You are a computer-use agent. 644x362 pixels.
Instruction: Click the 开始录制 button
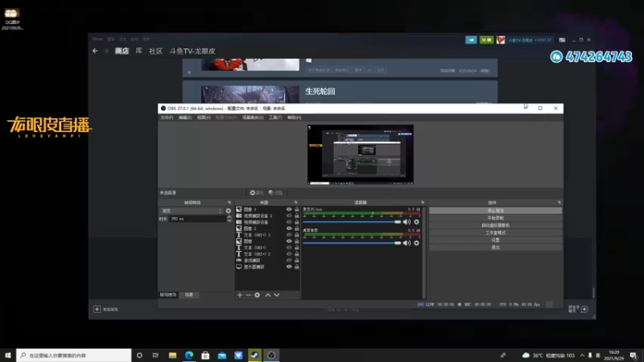click(x=495, y=218)
